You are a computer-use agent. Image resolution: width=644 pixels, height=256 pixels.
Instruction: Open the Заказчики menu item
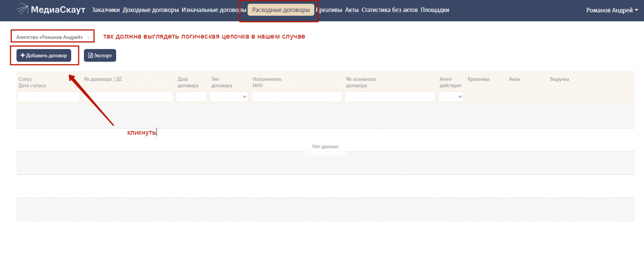pyautogui.click(x=105, y=10)
